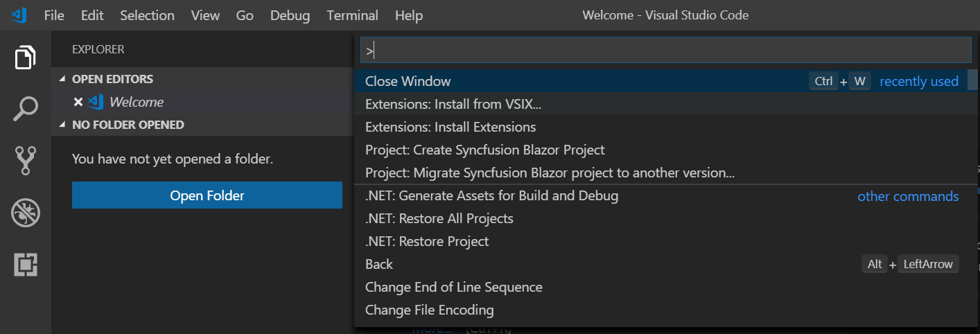Image resolution: width=980 pixels, height=334 pixels.
Task: Select the Close Window command
Action: point(408,82)
